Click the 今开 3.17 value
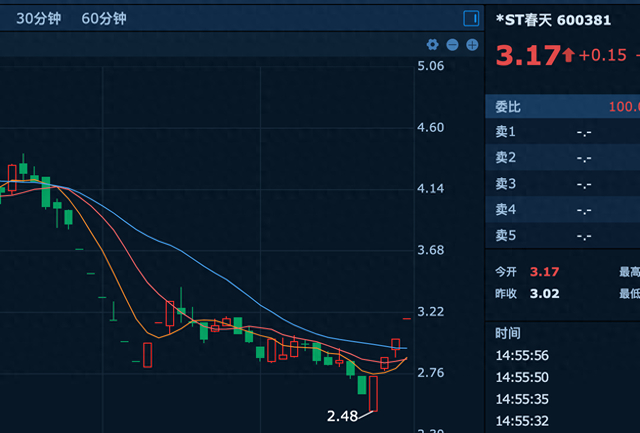Image resolution: width=640 pixels, height=433 pixels. coord(544,272)
